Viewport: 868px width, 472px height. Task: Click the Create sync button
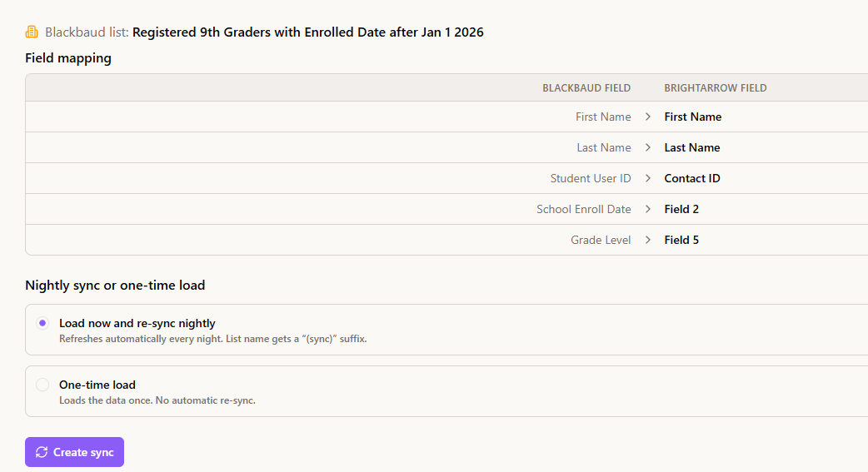(74, 452)
